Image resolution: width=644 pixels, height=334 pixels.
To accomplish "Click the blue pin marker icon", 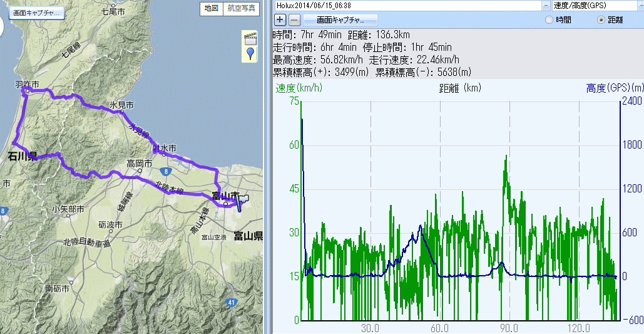I will pyautogui.click(x=250, y=54).
